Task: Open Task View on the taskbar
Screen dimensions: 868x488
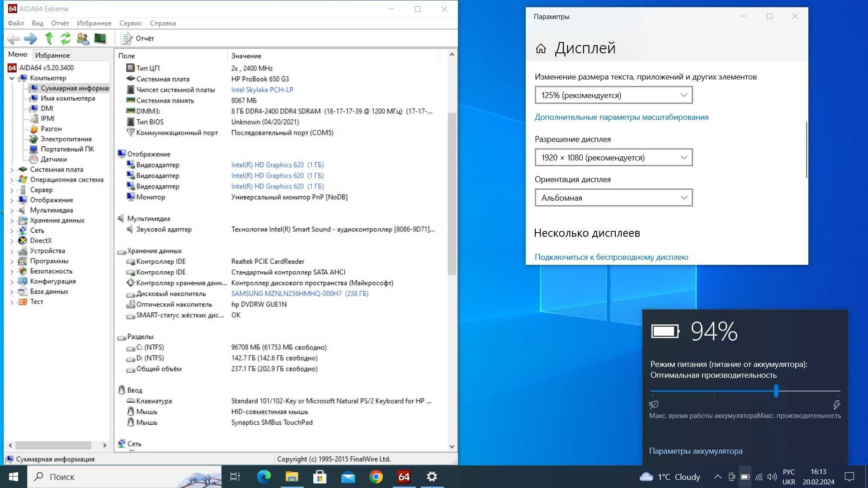Action: pos(235,477)
